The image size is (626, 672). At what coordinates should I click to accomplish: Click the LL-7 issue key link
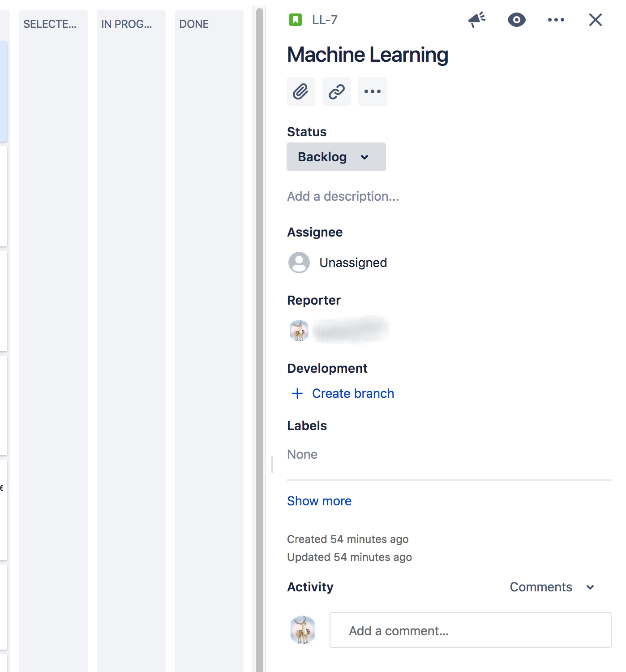point(325,20)
